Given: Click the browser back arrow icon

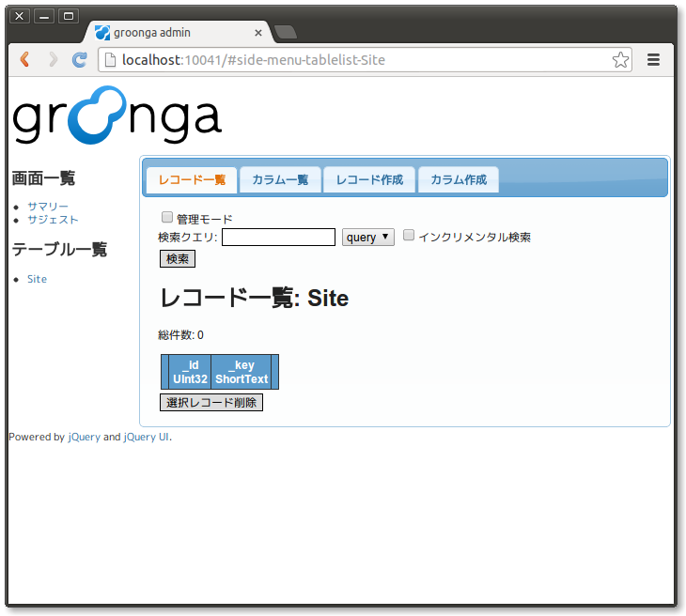Looking at the screenshot, I should (25, 60).
